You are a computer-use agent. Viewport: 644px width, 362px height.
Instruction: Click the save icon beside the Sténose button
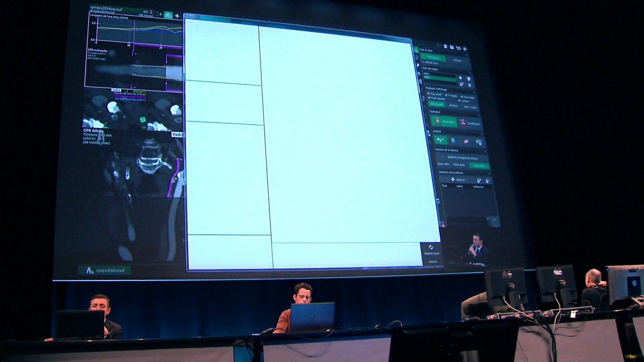pos(479,180)
